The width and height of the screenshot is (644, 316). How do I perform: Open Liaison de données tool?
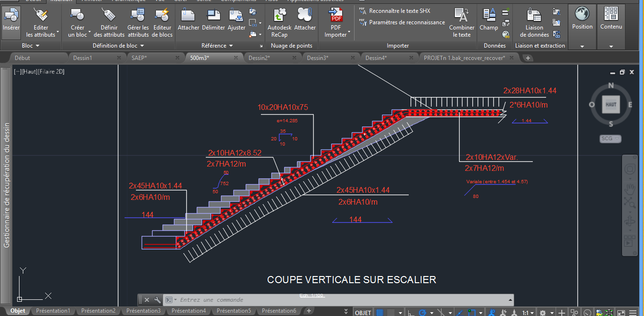[534, 22]
